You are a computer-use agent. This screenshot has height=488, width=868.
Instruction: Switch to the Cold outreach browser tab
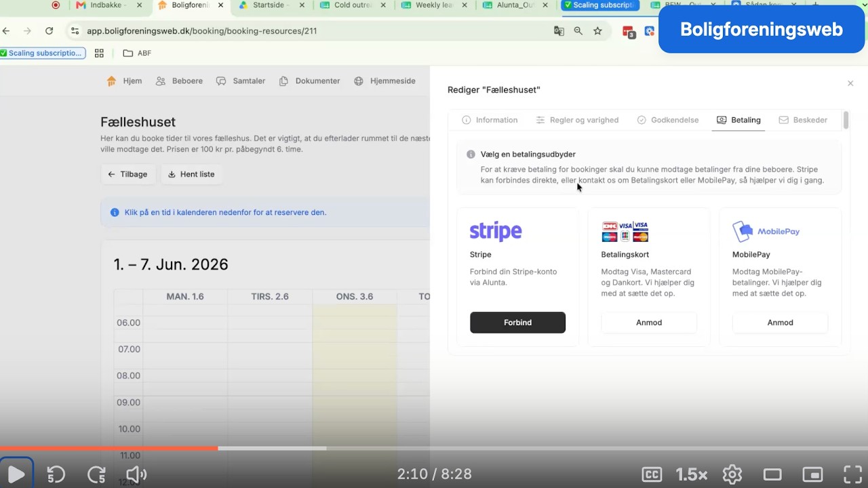pos(351,5)
